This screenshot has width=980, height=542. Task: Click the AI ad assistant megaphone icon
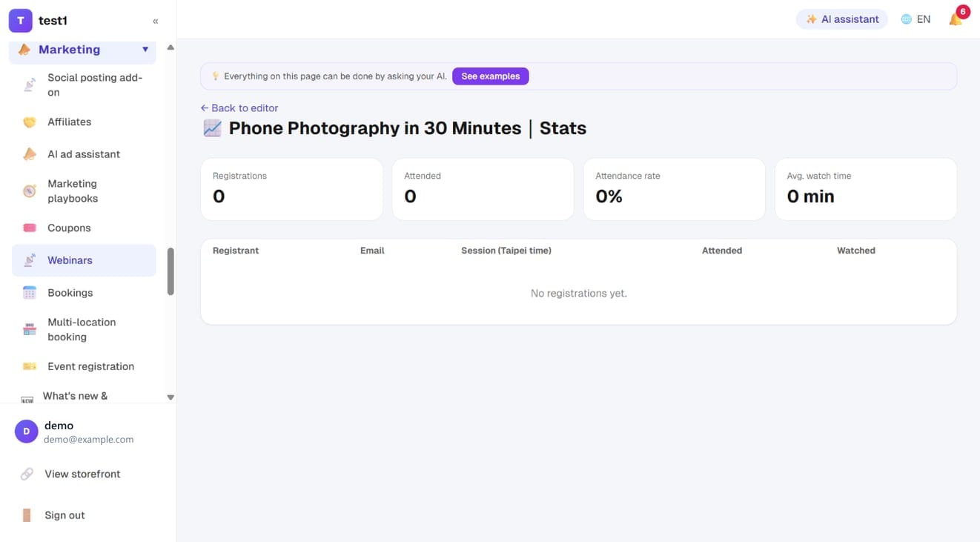click(x=30, y=154)
